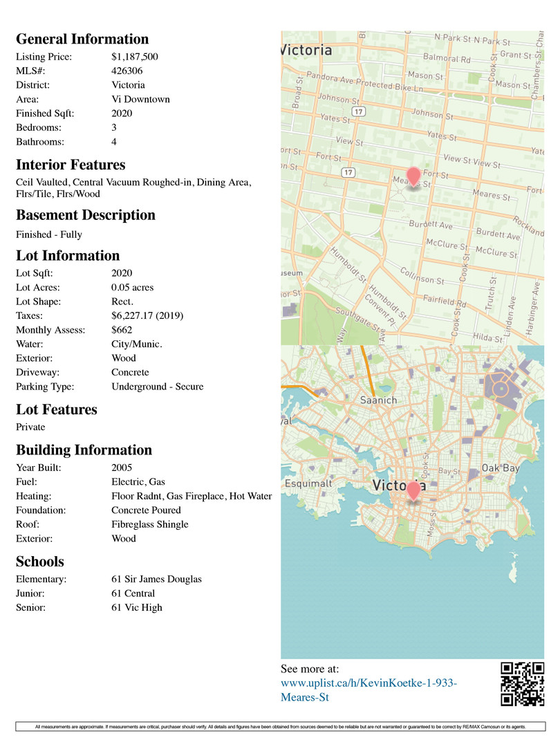Click the 'General Information' heading
Image resolution: width=560 pixels, height=747 pixels.
point(82,39)
